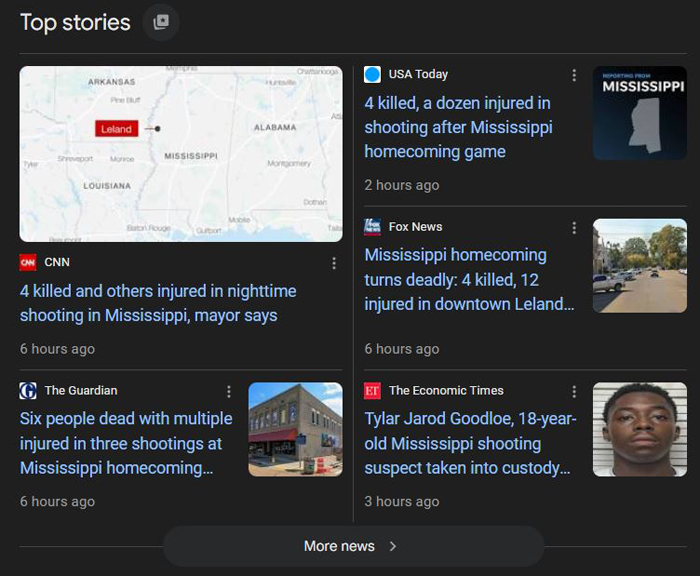Open Fox News story options menu
The width and height of the screenshot is (700, 576).
[x=574, y=228]
